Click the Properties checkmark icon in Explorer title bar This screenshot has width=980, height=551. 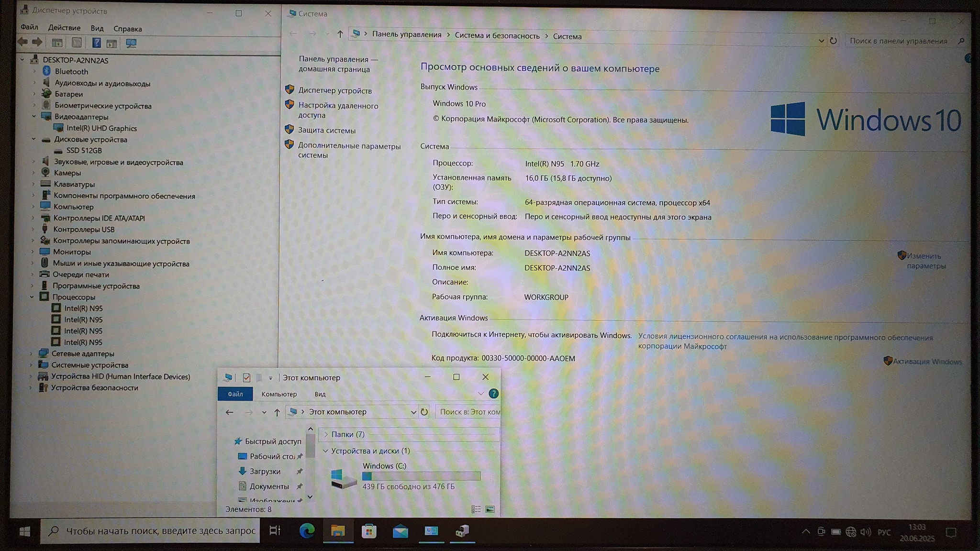(246, 378)
